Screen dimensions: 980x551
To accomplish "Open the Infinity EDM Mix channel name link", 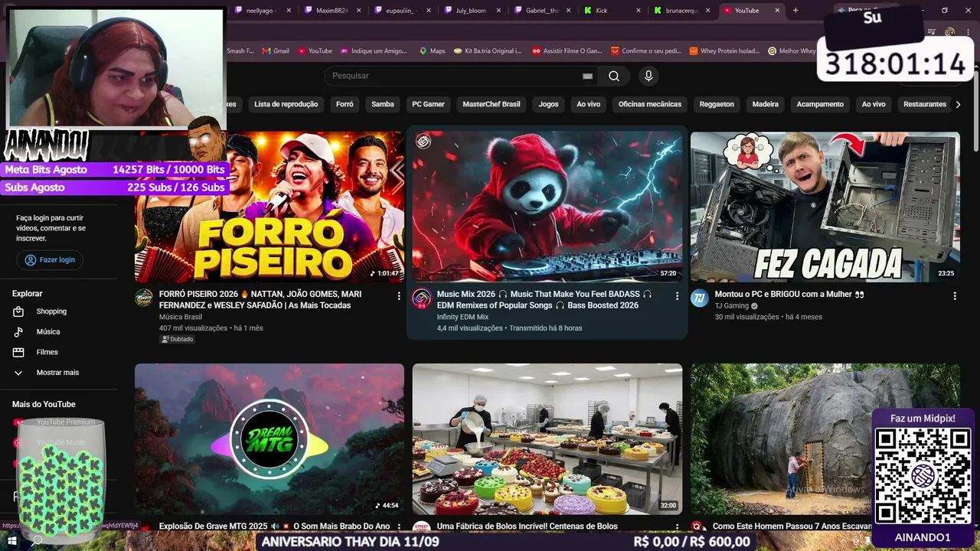I will [x=462, y=317].
